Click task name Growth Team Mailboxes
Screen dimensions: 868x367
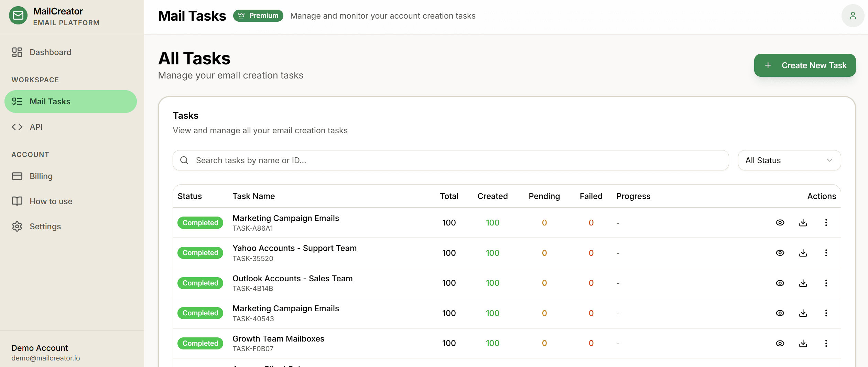tap(278, 339)
